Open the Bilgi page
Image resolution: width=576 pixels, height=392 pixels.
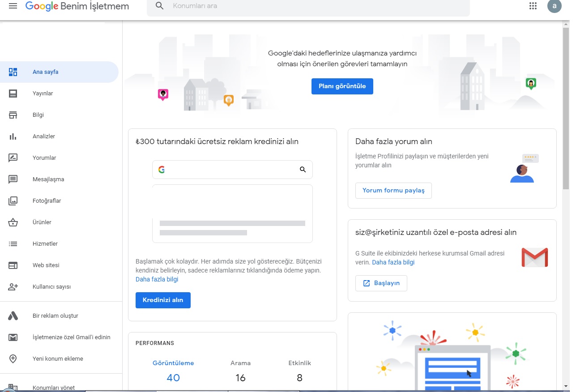pyautogui.click(x=59, y=115)
